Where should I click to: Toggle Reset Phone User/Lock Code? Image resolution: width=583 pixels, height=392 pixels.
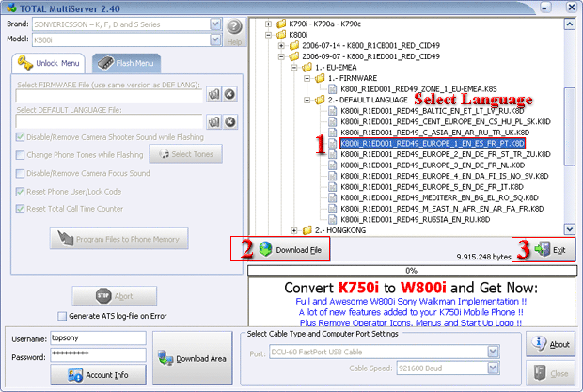(x=20, y=192)
